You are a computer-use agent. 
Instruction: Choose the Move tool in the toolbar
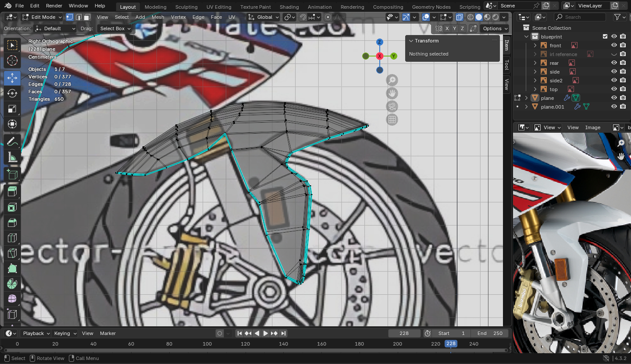pos(12,78)
